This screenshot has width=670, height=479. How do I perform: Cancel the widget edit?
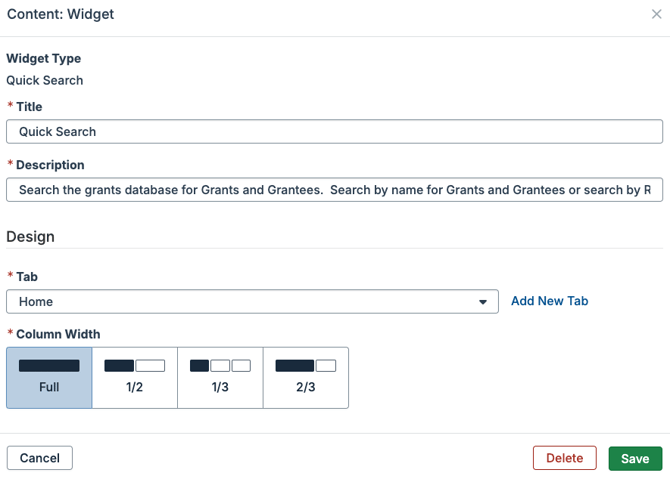40,458
